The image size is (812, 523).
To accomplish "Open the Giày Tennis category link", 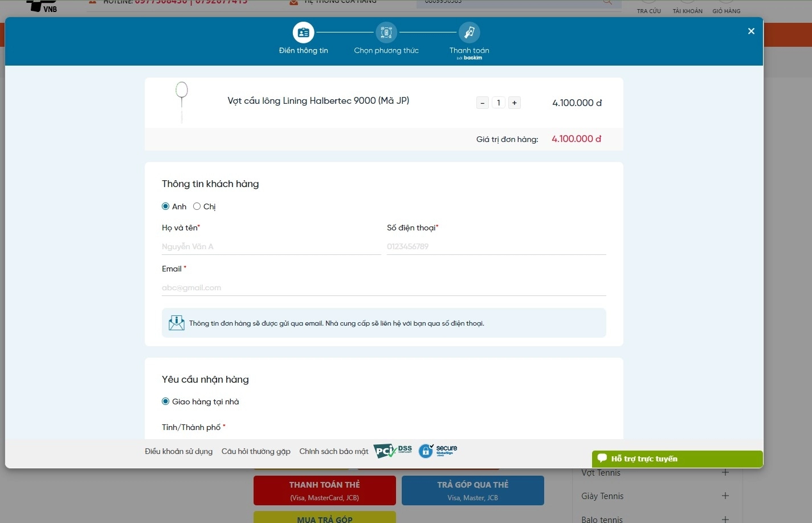I will point(602,496).
